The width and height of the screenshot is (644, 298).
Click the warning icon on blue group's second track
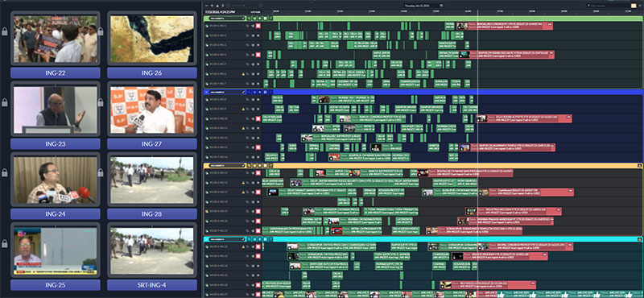243,109
